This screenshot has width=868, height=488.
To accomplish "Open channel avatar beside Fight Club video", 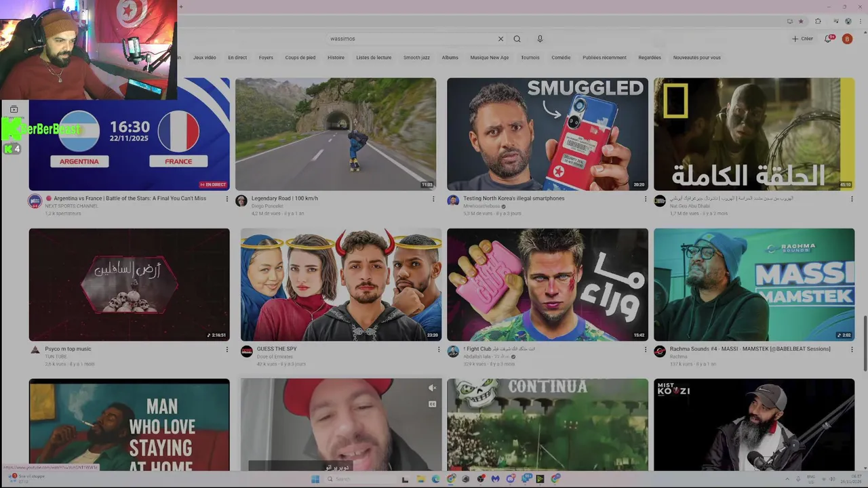I will pyautogui.click(x=453, y=351).
